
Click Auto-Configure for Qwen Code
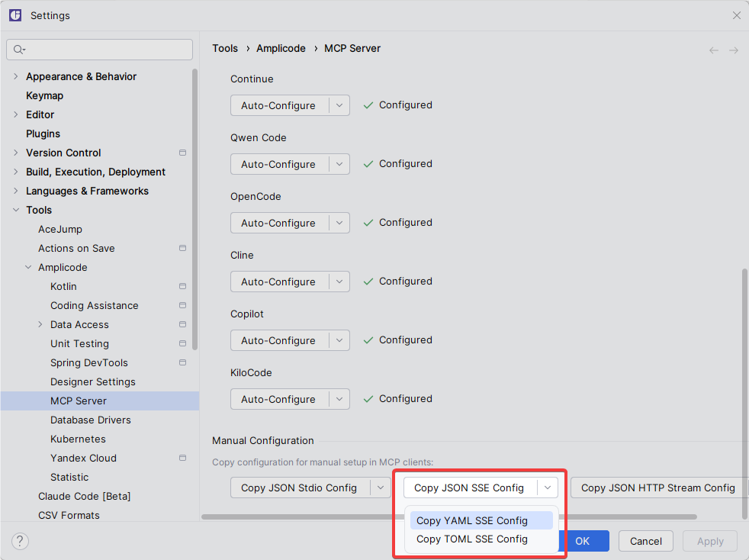click(x=279, y=164)
